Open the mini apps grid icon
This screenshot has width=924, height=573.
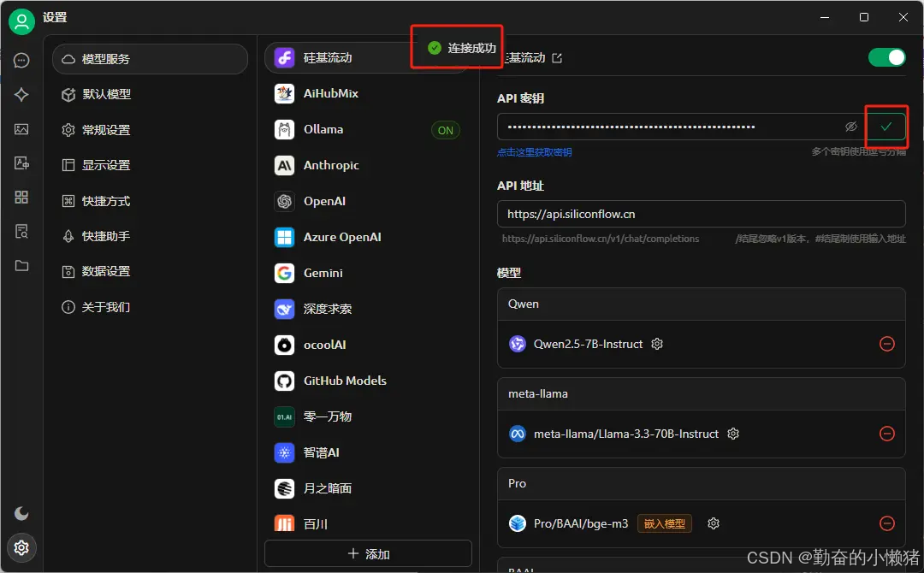coord(21,198)
